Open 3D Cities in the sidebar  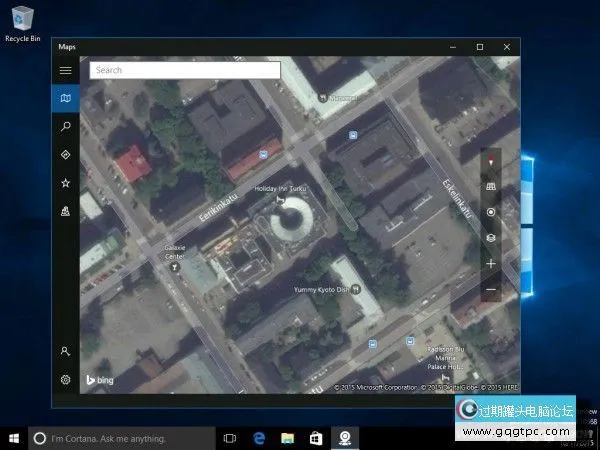pyautogui.click(x=66, y=211)
